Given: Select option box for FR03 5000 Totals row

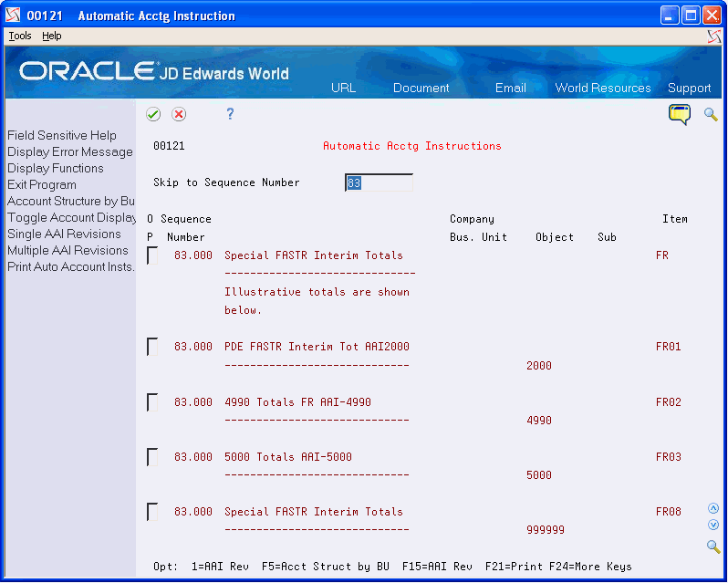Looking at the screenshot, I should 152,457.
